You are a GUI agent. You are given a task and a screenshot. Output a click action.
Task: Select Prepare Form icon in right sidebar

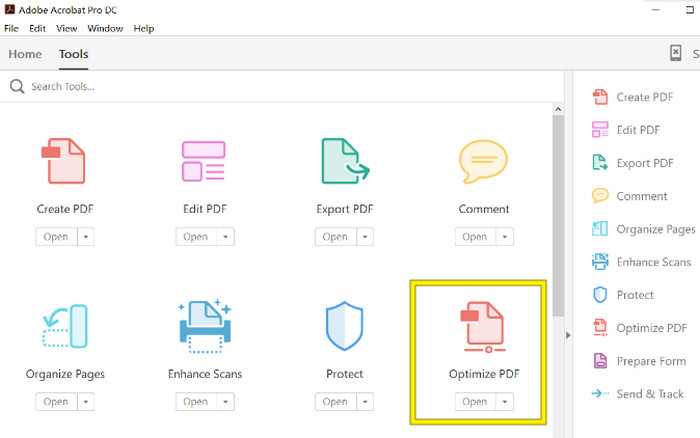[x=600, y=361]
